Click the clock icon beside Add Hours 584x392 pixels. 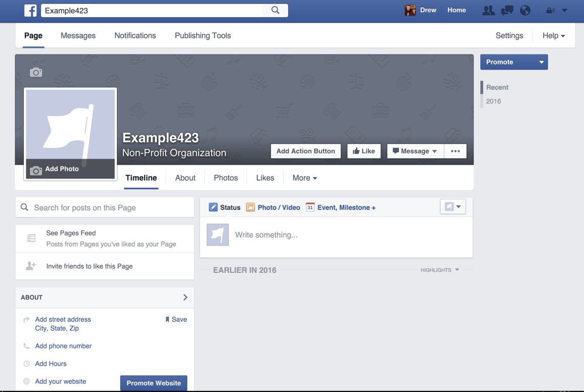click(27, 364)
